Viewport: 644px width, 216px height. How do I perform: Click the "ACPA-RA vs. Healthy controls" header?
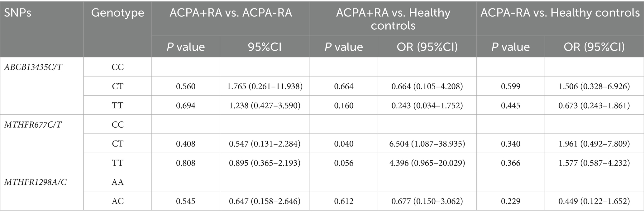tap(560, 13)
